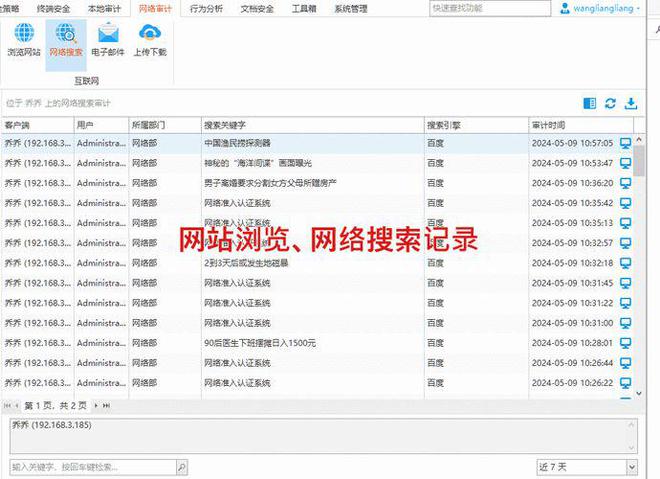Sort by the 搜索关键字 column header
The width and height of the screenshot is (660, 479).
click(x=313, y=125)
